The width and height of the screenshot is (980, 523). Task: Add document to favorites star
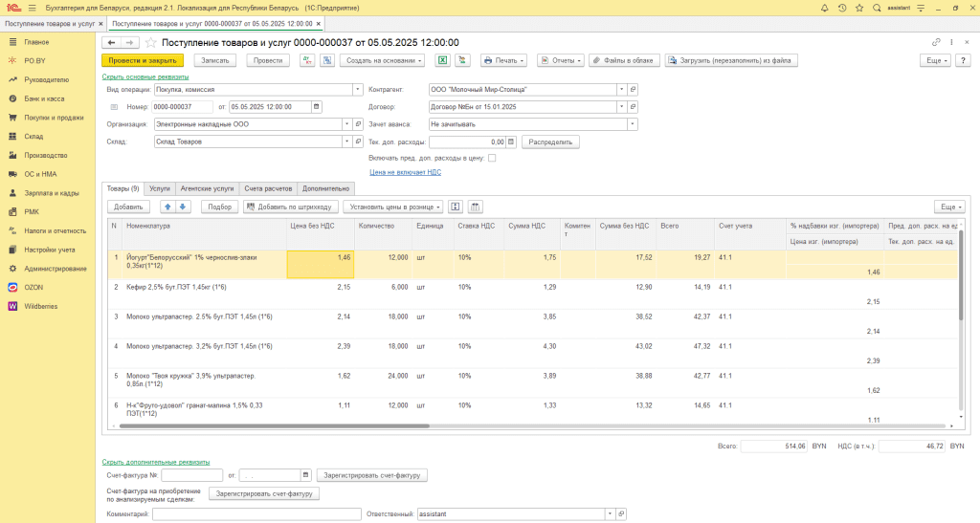[150, 42]
